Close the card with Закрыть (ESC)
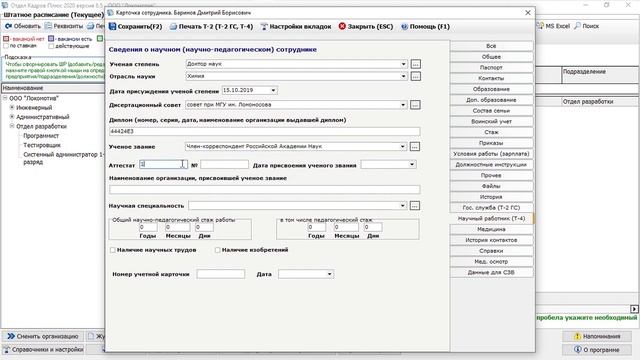 click(x=366, y=27)
